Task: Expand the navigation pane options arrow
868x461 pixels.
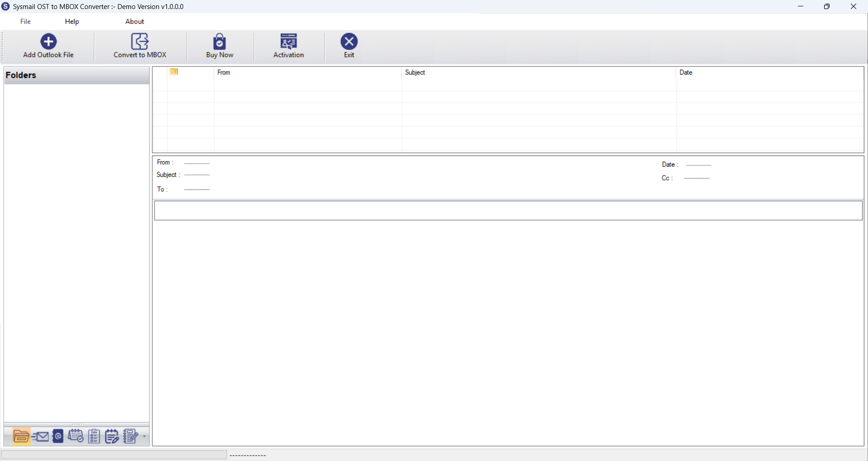Action: click(x=144, y=437)
